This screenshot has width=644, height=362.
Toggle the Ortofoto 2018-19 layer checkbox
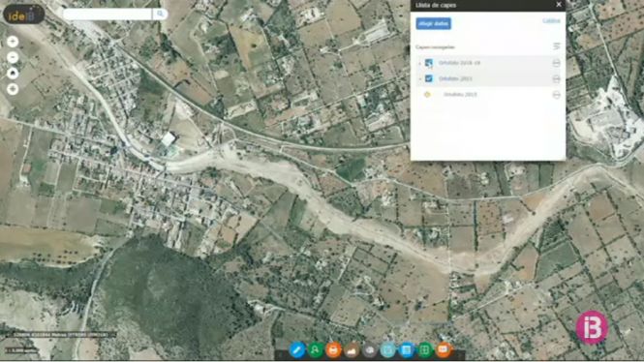pos(429,63)
